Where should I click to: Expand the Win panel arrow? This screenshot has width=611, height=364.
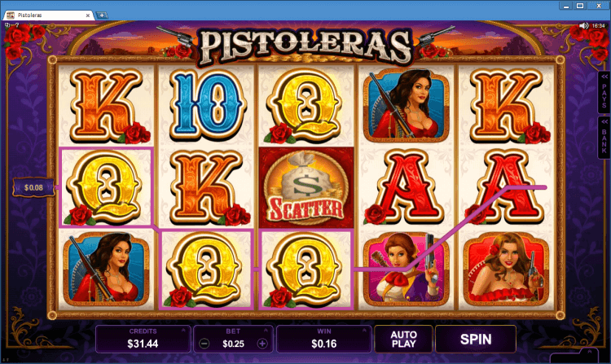(364, 330)
